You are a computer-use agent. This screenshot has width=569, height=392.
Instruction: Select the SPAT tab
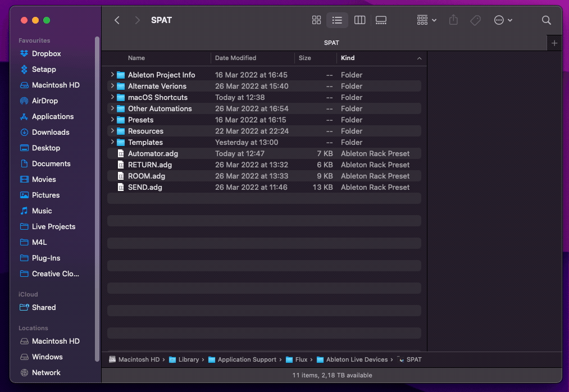331,43
